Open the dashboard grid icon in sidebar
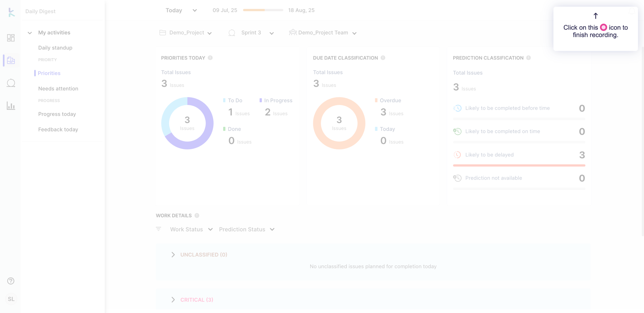Viewport: 644px width, 313px height. [11, 38]
